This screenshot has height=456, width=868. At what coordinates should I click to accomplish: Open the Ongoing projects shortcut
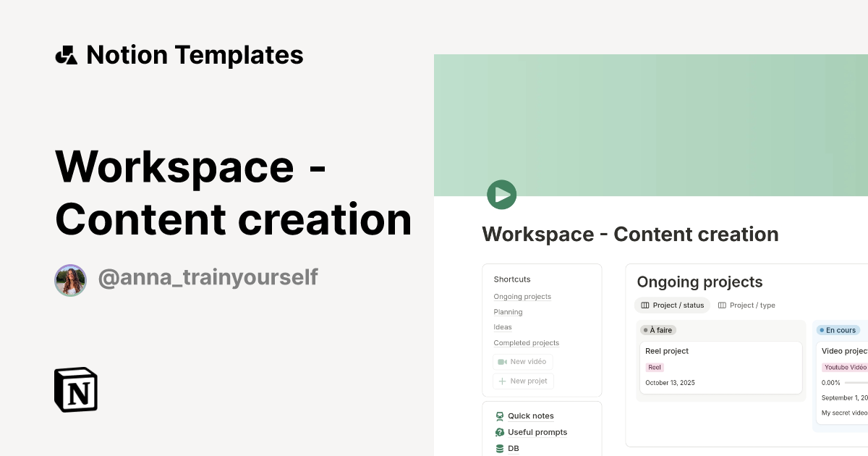(x=522, y=296)
